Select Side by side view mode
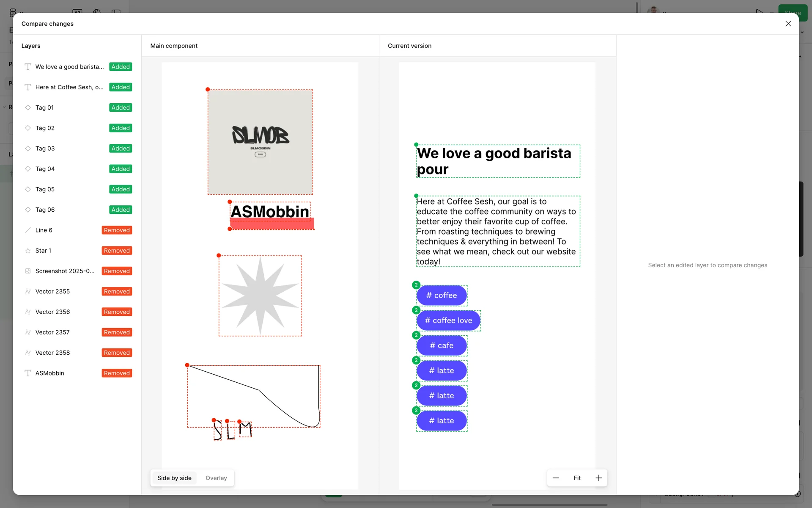812x508 pixels. pyautogui.click(x=174, y=478)
